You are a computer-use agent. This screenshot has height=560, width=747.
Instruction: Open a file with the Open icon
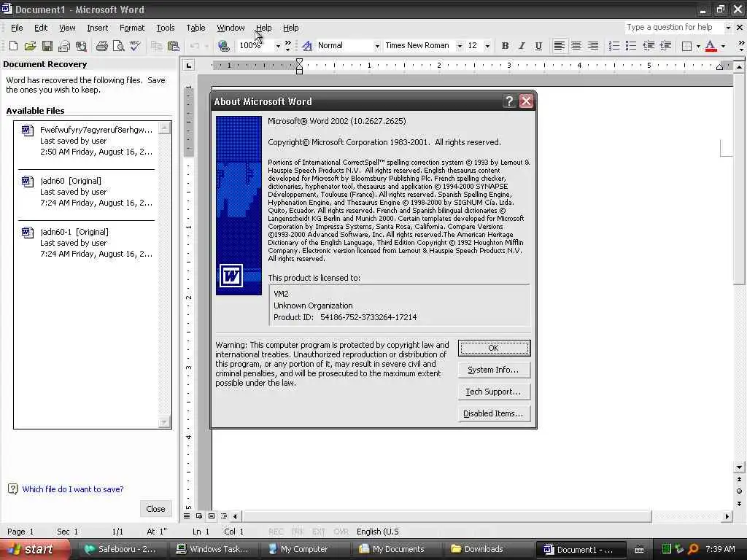pyautogui.click(x=30, y=46)
